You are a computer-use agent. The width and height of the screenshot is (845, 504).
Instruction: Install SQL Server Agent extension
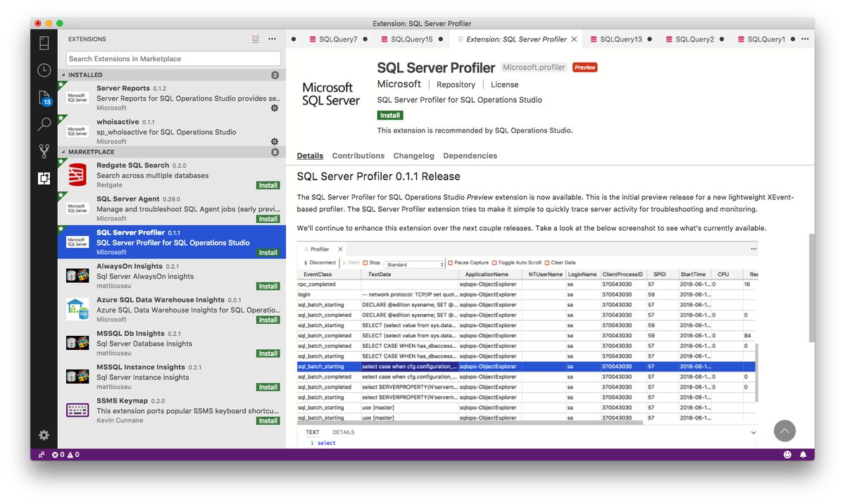coord(268,219)
